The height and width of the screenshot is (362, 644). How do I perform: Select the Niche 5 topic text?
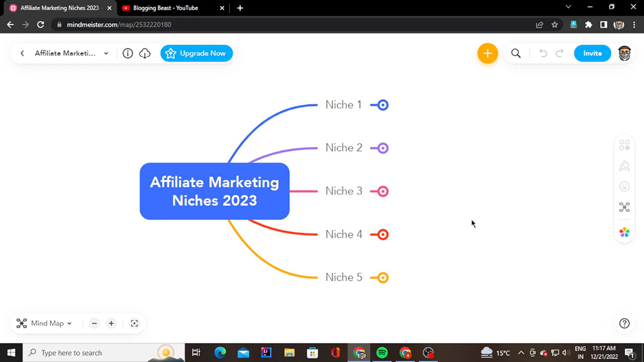coord(344,278)
